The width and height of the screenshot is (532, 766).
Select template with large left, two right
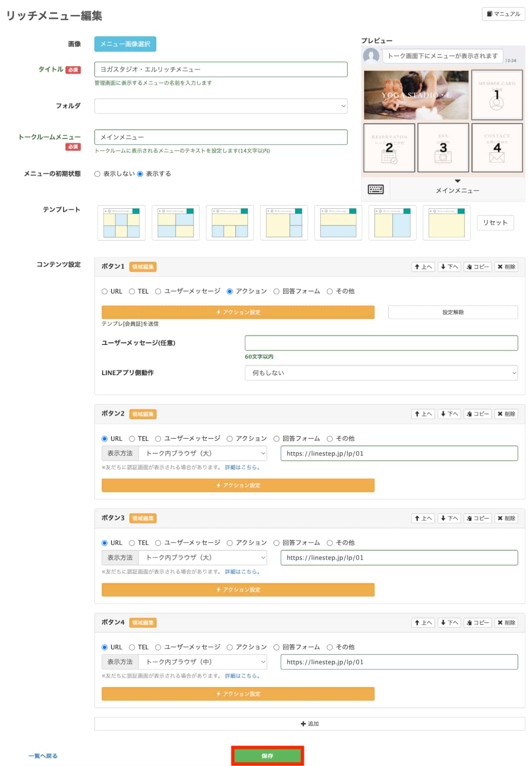[284, 223]
